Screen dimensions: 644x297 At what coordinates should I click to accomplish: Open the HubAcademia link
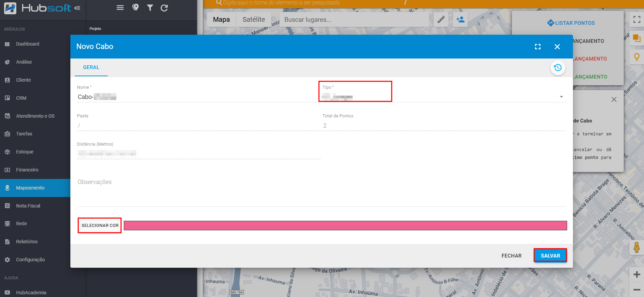tap(31, 293)
